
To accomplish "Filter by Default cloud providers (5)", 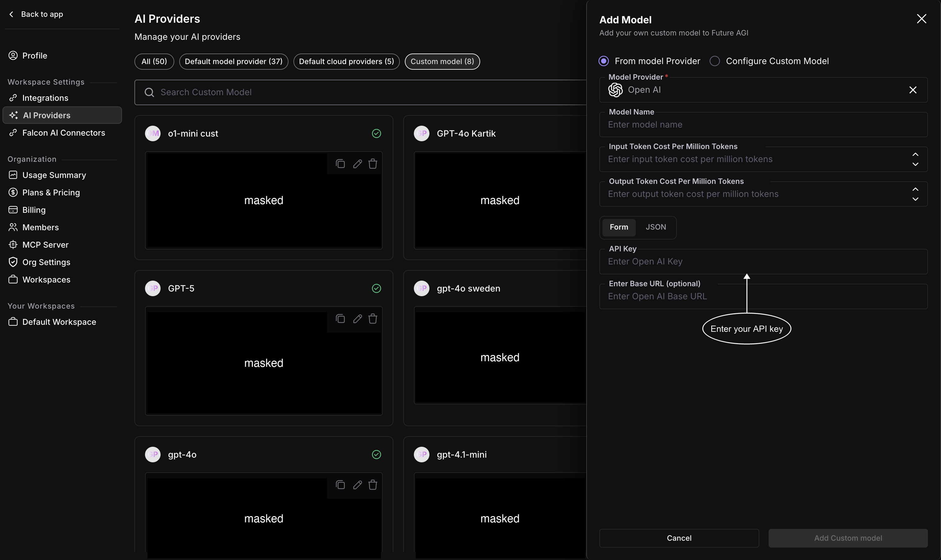I will coord(347,62).
